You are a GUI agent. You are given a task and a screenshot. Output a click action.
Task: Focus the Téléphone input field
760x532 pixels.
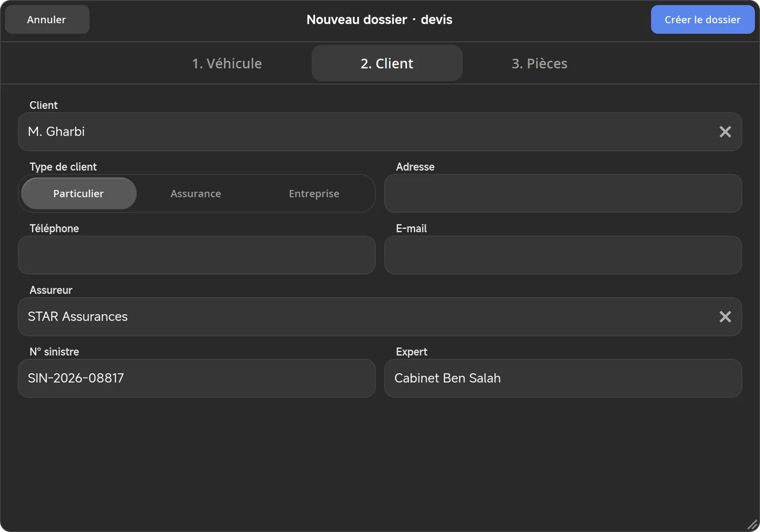(197, 255)
